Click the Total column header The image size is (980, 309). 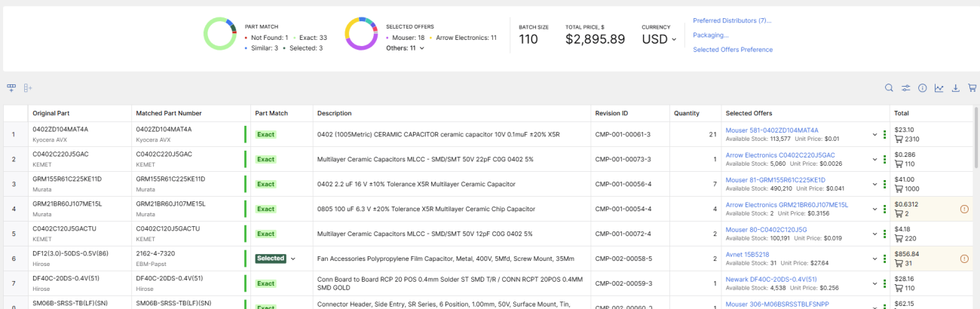[902, 113]
